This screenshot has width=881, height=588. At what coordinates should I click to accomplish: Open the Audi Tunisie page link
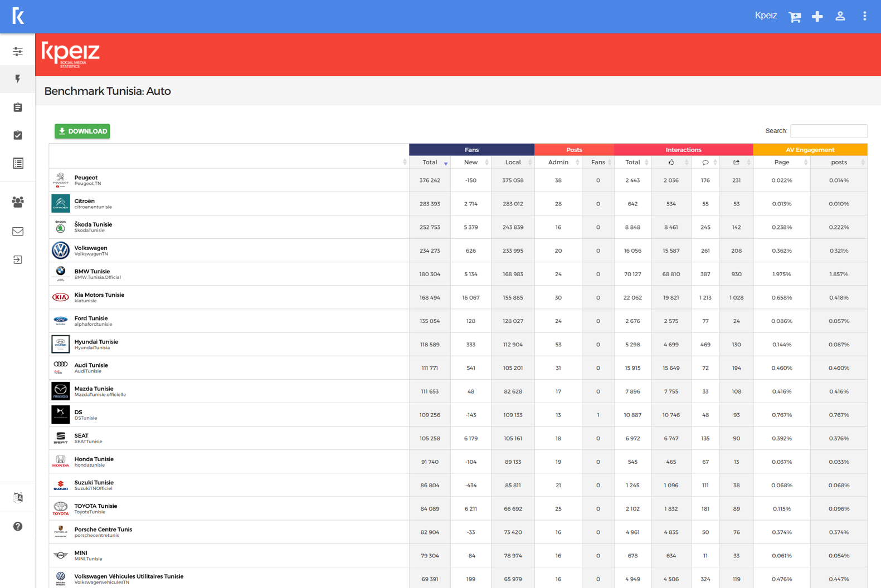[91, 365]
